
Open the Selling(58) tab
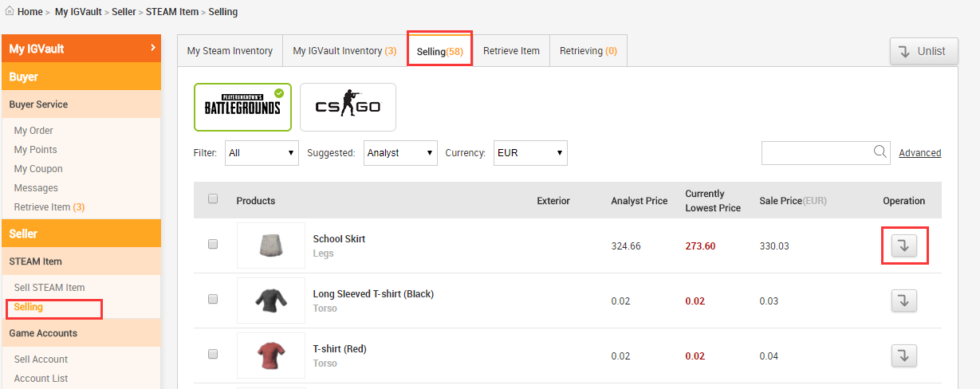coord(439,51)
